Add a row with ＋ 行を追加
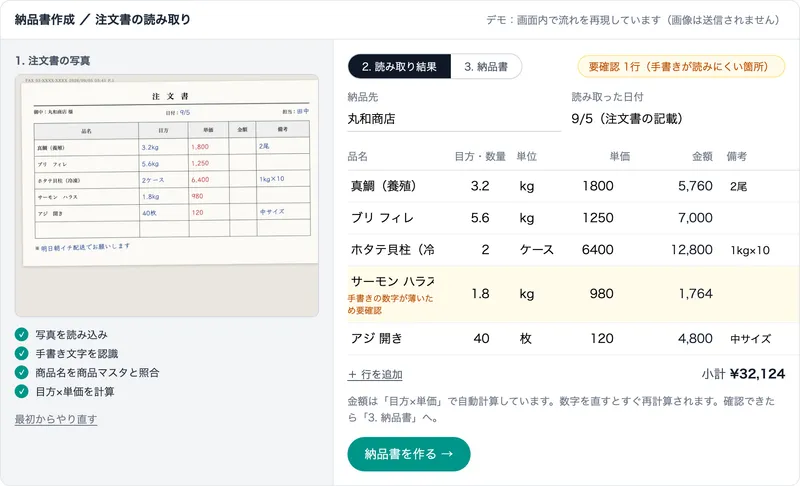The height and width of the screenshot is (486, 800). click(375, 374)
